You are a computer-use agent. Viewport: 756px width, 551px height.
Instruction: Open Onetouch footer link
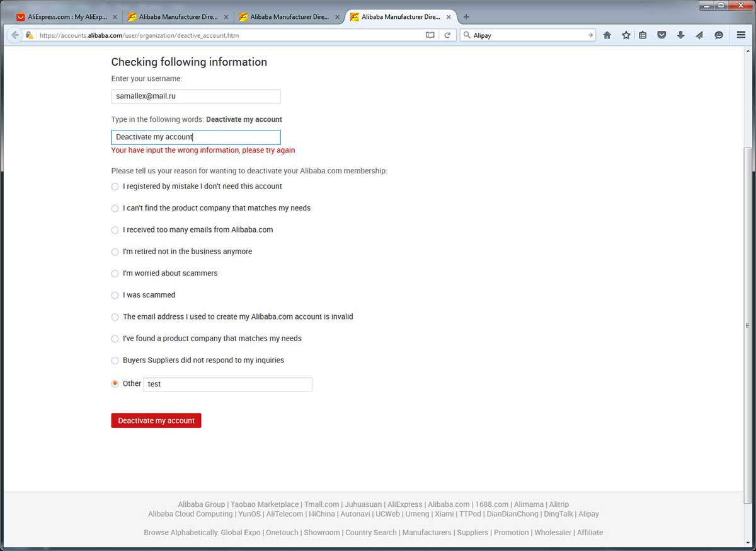pyautogui.click(x=282, y=533)
